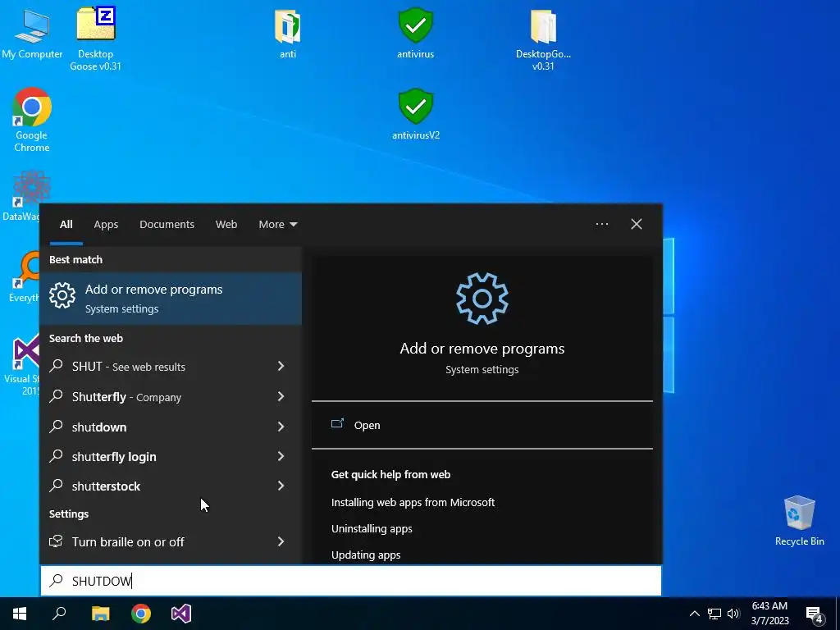This screenshot has height=630, width=840.
Task: Click the large gear icon in preview pane
Action: [482, 299]
